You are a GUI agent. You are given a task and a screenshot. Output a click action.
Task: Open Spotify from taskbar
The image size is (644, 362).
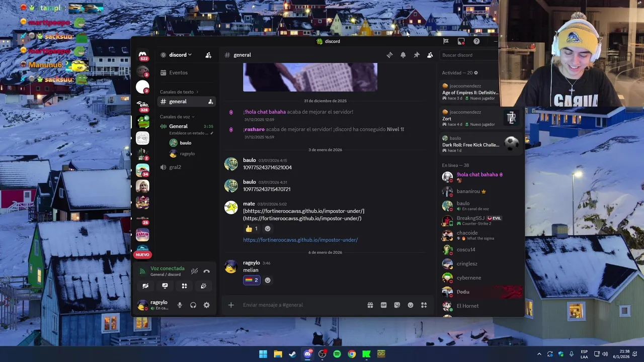337,354
